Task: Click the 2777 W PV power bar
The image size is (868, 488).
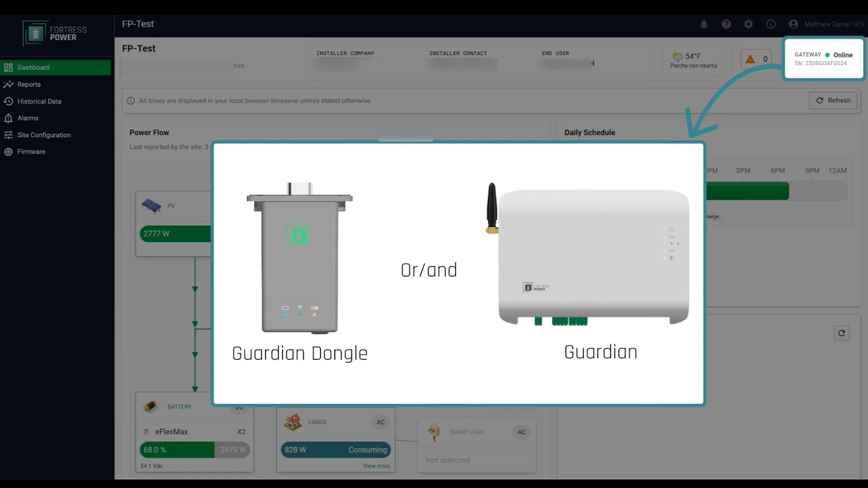Action: pyautogui.click(x=176, y=234)
